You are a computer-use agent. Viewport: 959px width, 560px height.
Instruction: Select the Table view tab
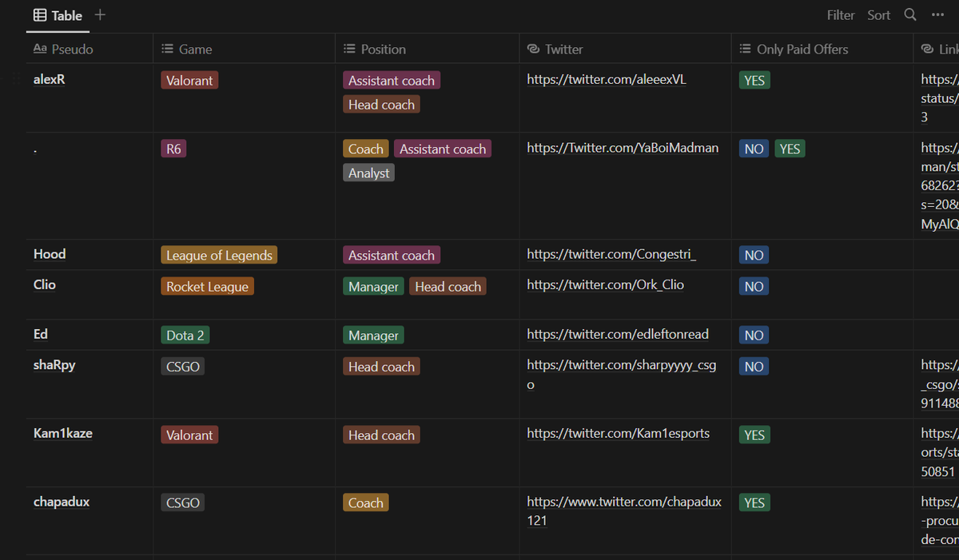58,15
